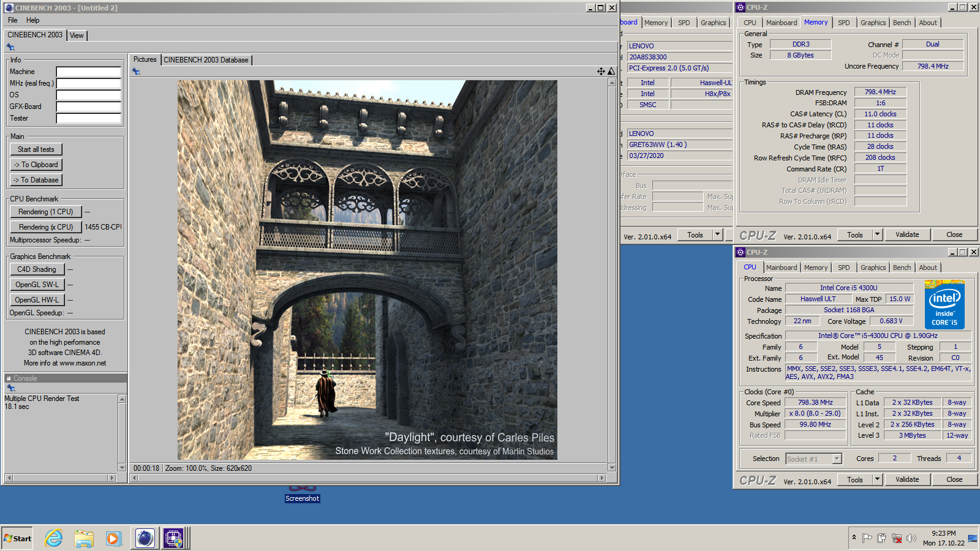The image size is (980, 551).
Task: Open Tools dropdown arrow in CPU-Z CPU window
Action: 877,479
